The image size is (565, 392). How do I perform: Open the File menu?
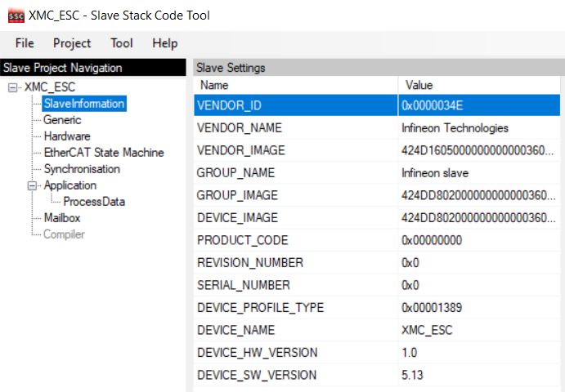[25, 43]
